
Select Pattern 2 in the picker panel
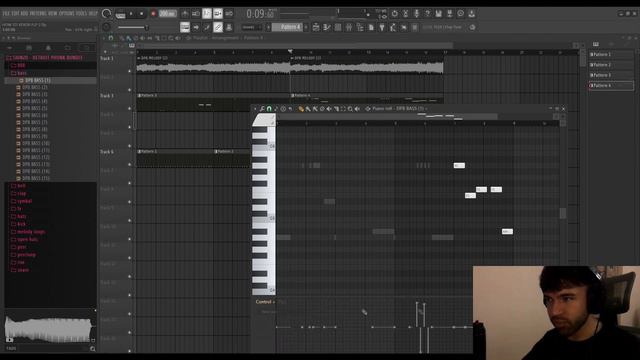point(611,65)
